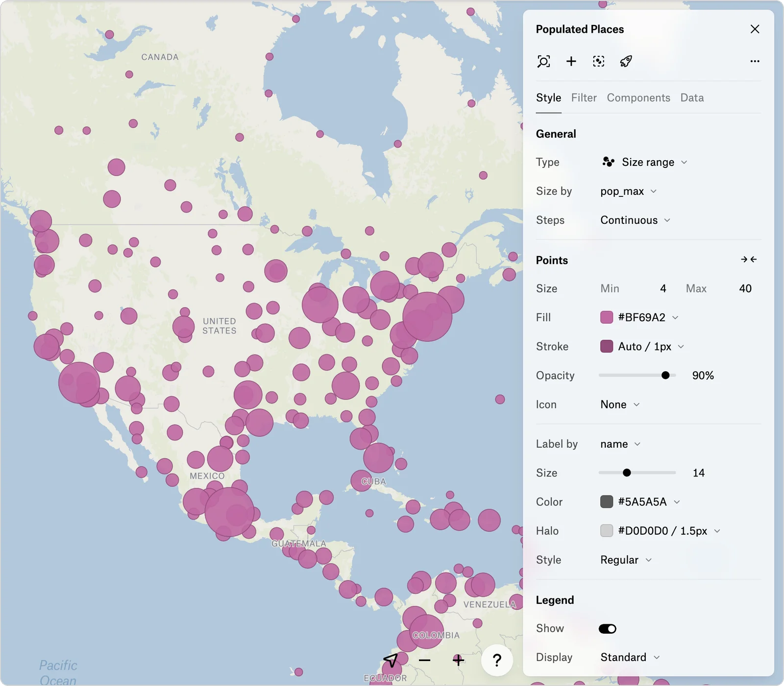
Task: Click the Fill color swatch #BF69A2
Action: 607,317
